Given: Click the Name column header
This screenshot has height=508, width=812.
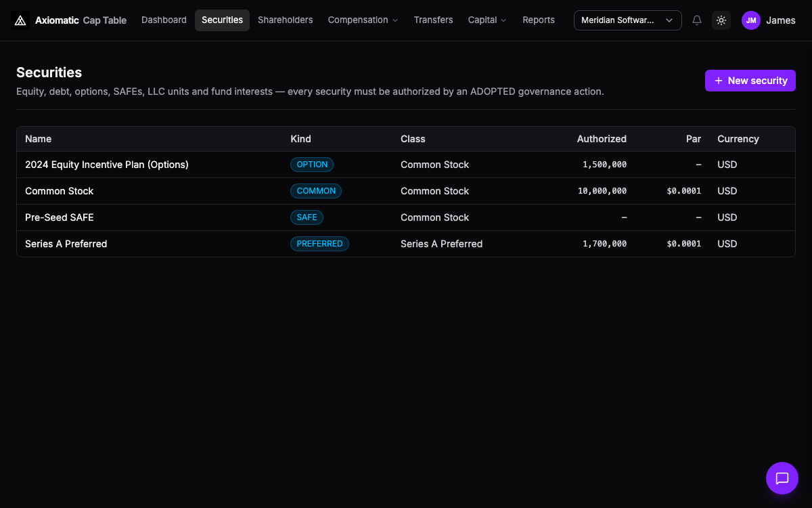Looking at the screenshot, I should coord(39,139).
